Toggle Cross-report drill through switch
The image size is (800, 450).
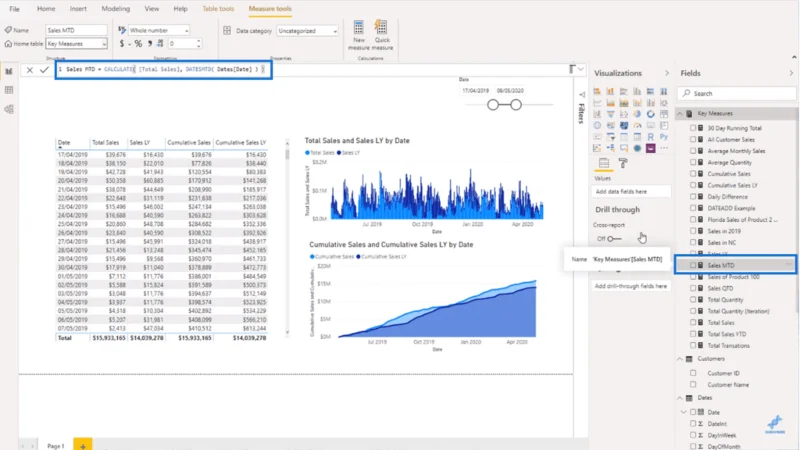[x=614, y=239]
